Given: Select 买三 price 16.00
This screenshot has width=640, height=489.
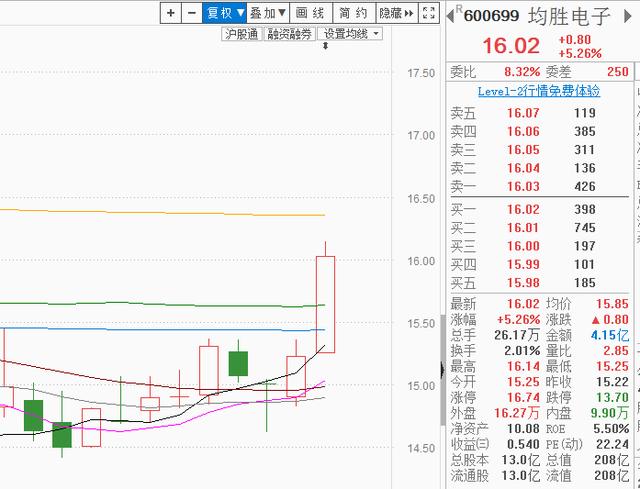Looking at the screenshot, I should (x=523, y=246).
